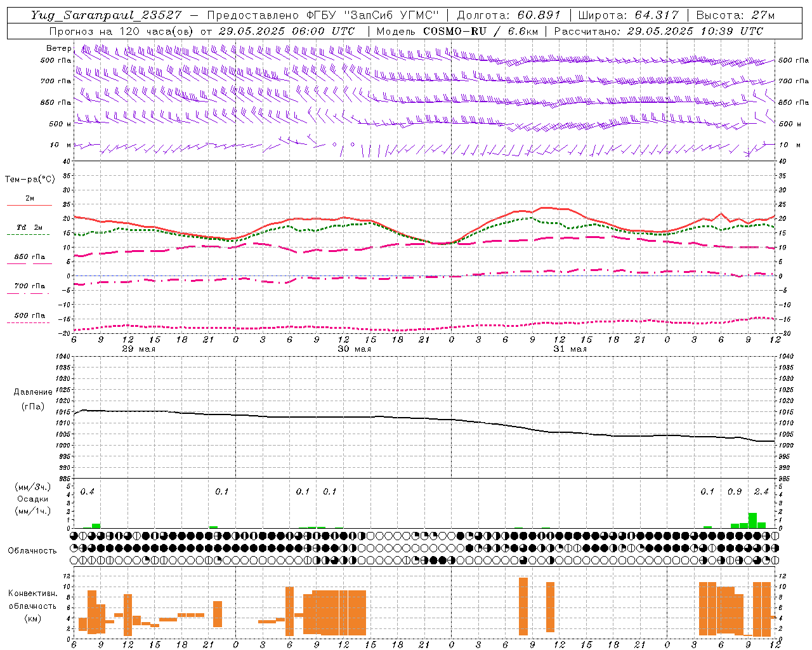Click the Прогноз на 120 часа(ов) forecast start text
Image resolution: width=812 pixels, height=650 pixels.
click(x=202, y=31)
